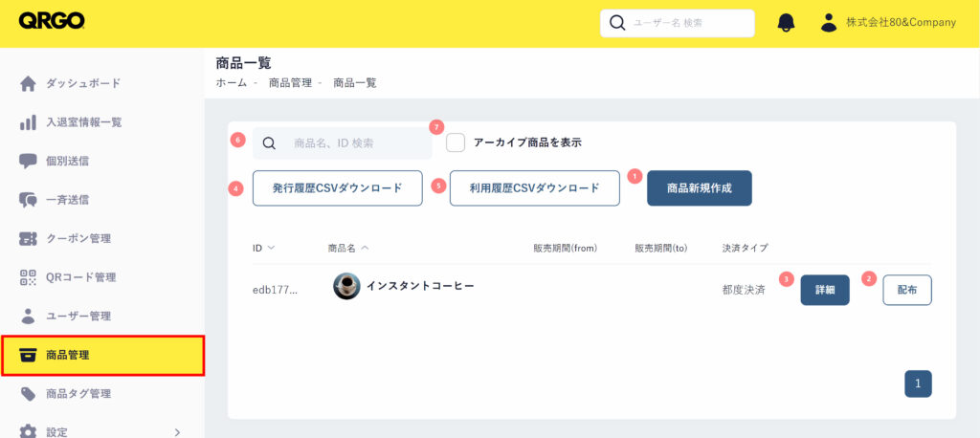Click the coupon ticket icon
Viewport: 980px width, 438px height.
pyautogui.click(x=28, y=239)
